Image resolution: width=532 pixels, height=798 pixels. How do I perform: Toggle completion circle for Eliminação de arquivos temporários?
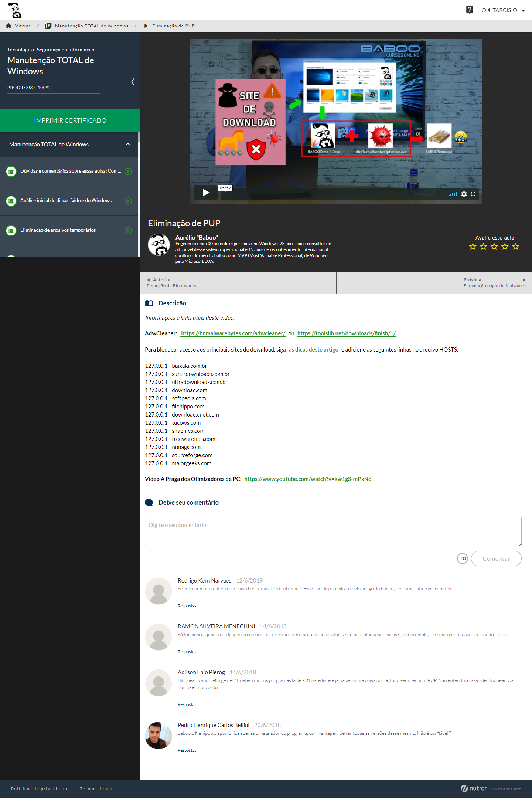click(x=128, y=231)
